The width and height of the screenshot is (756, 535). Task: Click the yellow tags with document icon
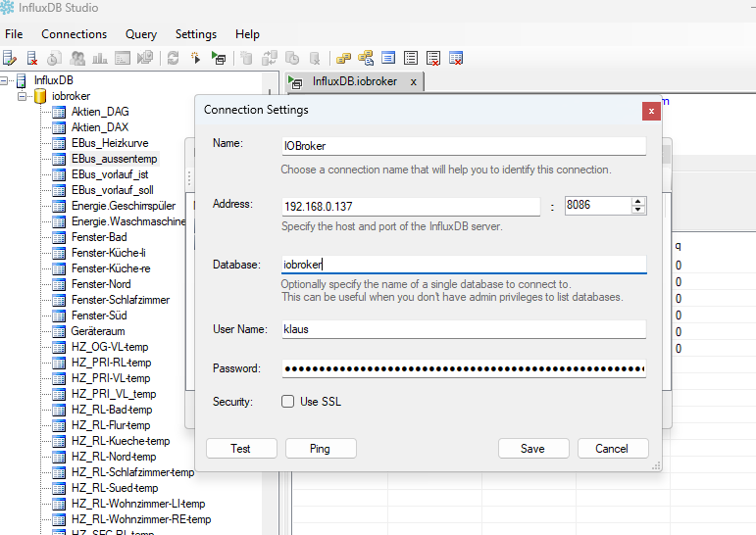[366, 59]
